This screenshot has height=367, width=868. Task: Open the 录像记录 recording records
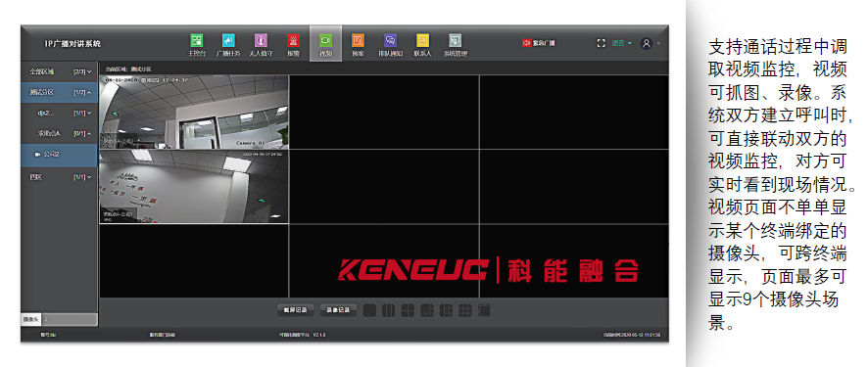tap(338, 310)
